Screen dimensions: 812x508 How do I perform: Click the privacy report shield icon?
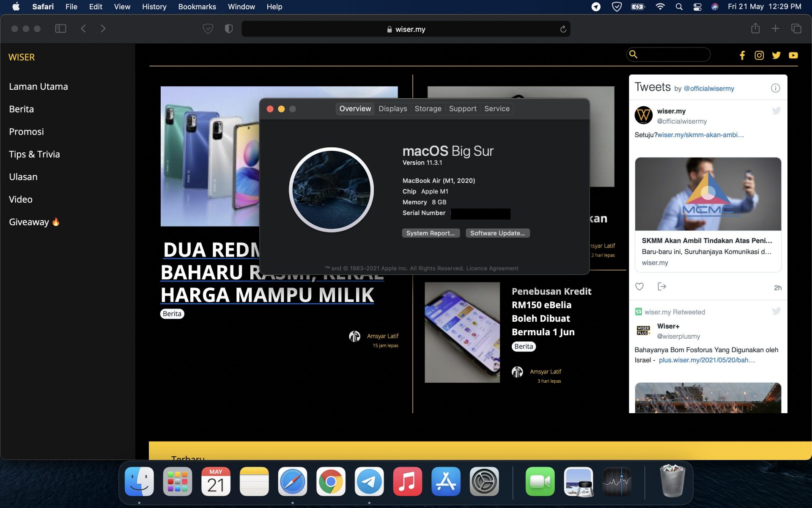229,29
